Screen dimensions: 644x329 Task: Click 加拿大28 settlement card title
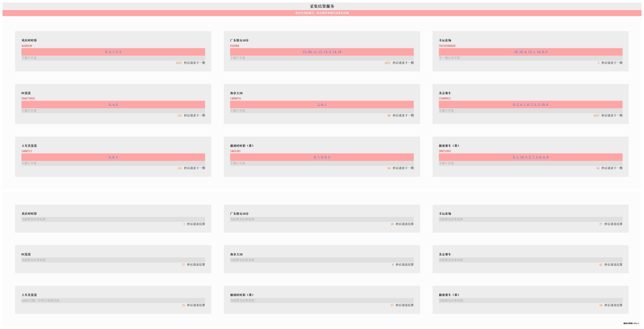coord(236,254)
